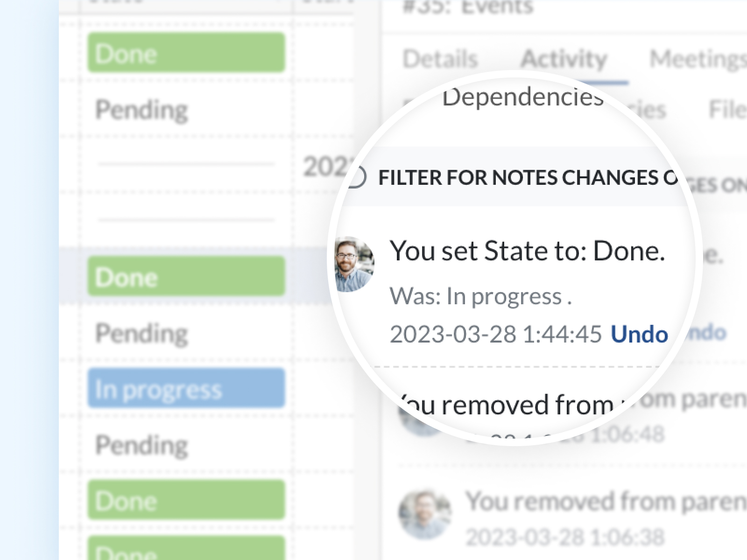The height and width of the screenshot is (560, 747).
Task: Click the topmost green Done state badge
Action: (186, 53)
